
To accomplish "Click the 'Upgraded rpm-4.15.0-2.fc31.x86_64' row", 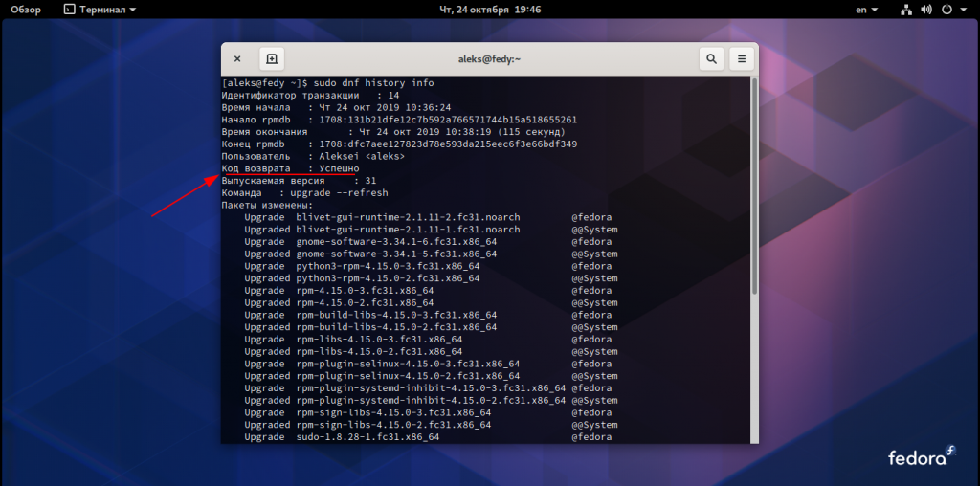I will pos(432,303).
